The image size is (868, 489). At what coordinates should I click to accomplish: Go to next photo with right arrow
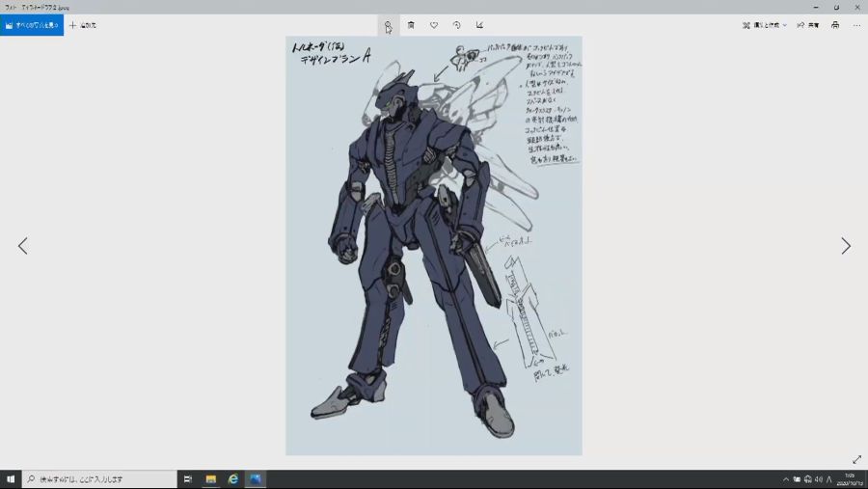click(846, 246)
